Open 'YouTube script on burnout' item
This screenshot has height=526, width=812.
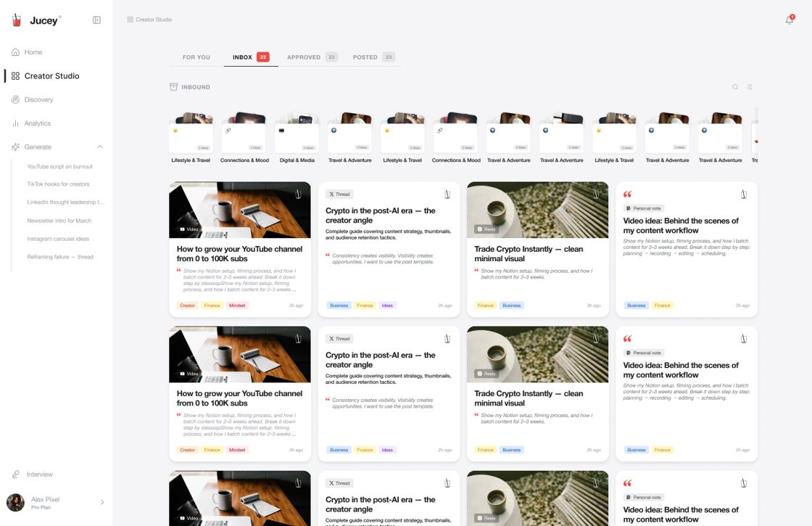(59, 167)
